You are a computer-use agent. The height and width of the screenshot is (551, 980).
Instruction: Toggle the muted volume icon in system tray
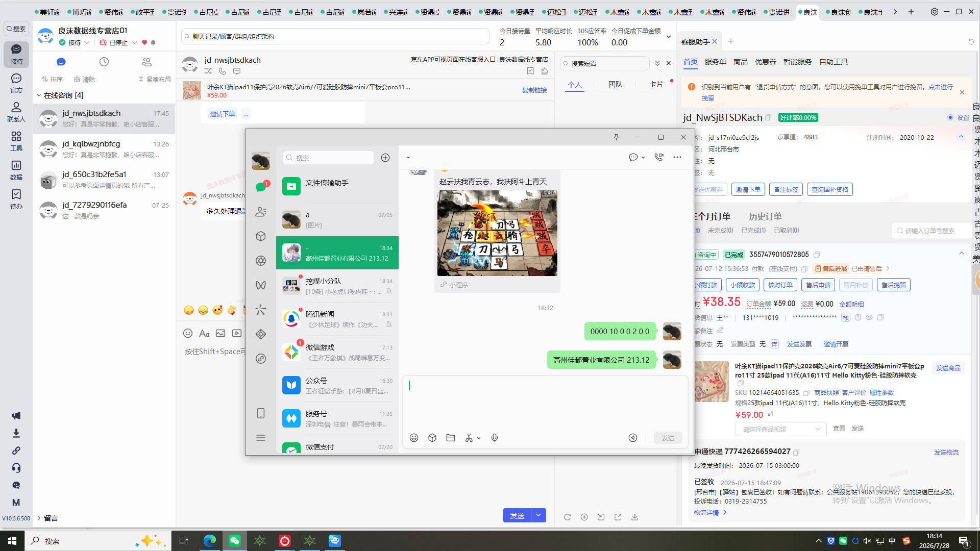pyautogui.click(x=867, y=541)
